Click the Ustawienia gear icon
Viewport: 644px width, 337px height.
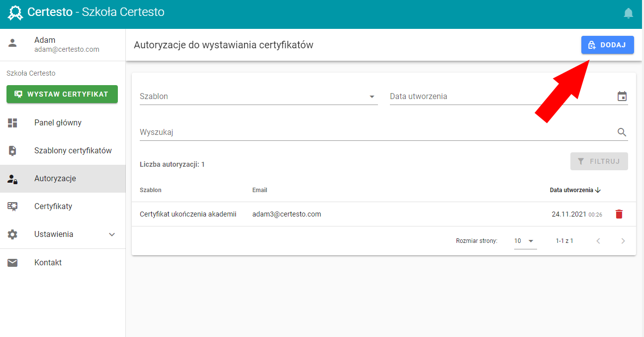tap(12, 234)
